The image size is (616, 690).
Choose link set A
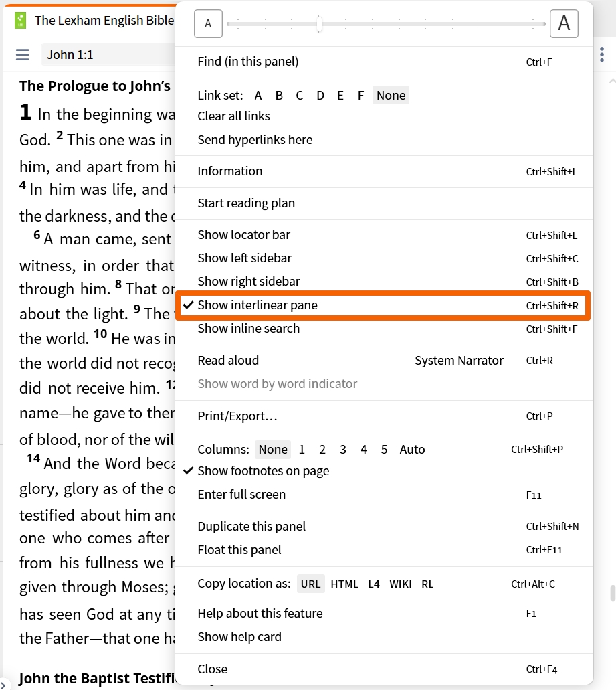click(x=258, y=96)
